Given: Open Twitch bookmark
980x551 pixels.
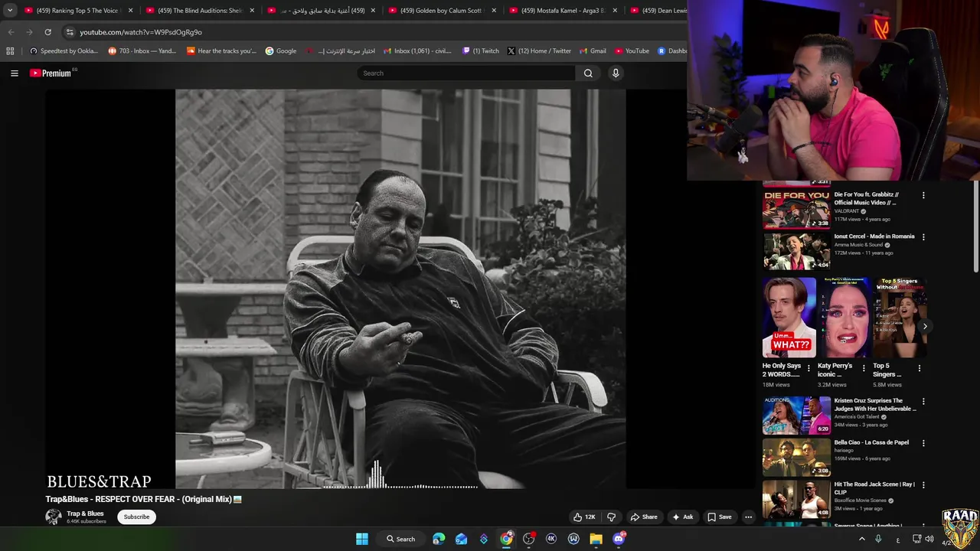Looking at the screenshot, I should coord(481,51).
